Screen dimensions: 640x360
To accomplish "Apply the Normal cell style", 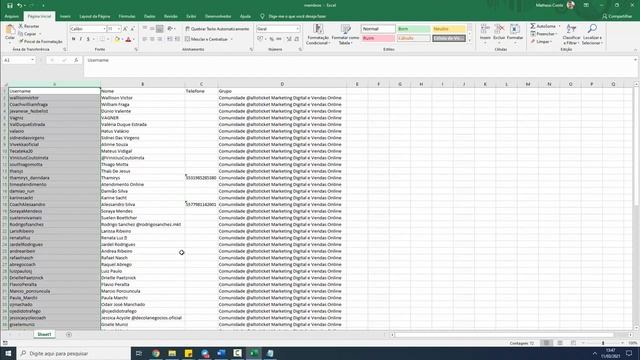I will 378,29.
